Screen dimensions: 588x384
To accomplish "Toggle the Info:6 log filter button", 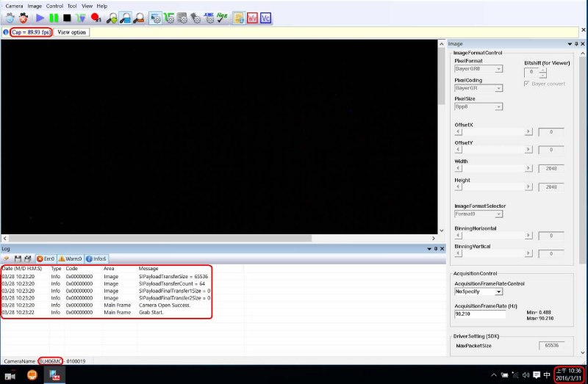I will (96, 258).
